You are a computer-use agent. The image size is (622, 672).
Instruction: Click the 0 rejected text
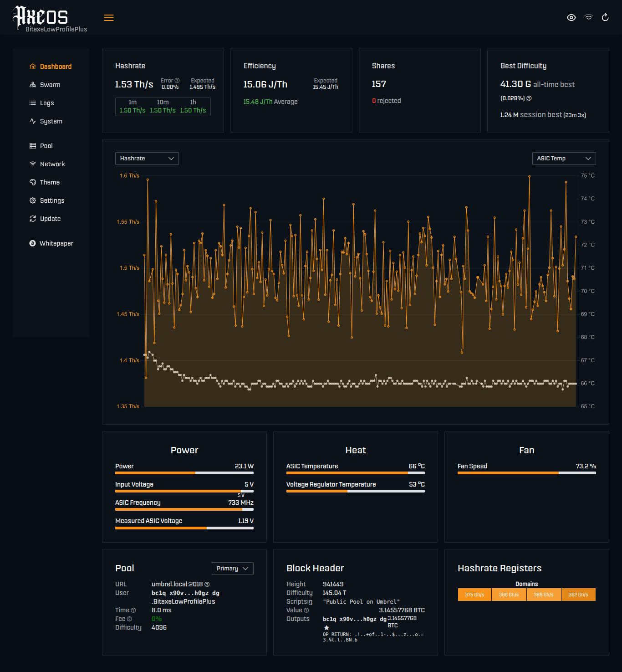pos(387,101)
